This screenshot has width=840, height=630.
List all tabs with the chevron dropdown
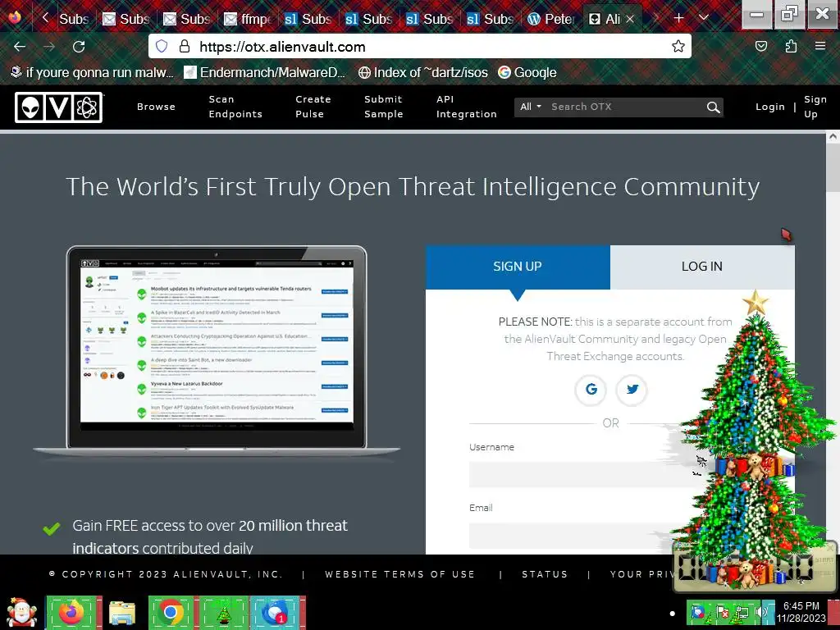click(703, 19)
